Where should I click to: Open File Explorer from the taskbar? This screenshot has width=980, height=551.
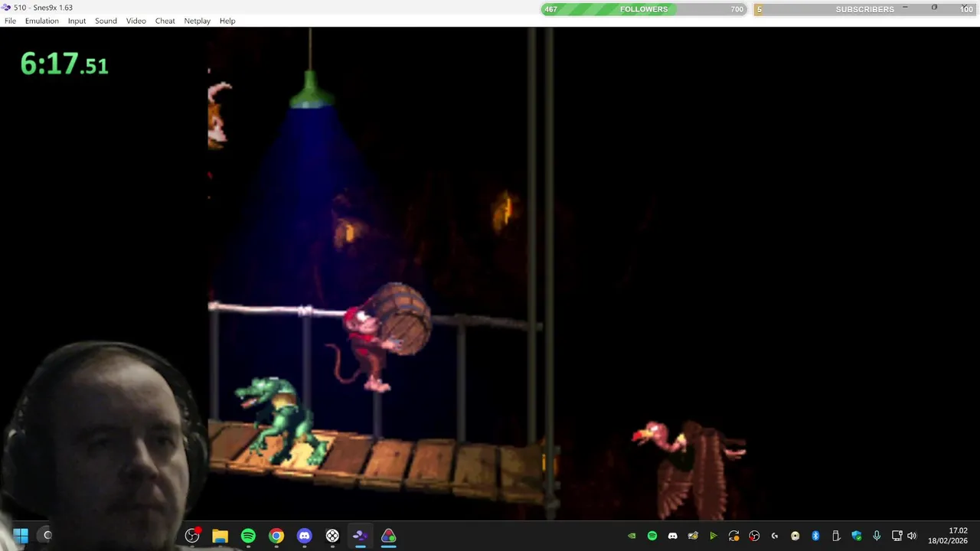click(220, 536)
